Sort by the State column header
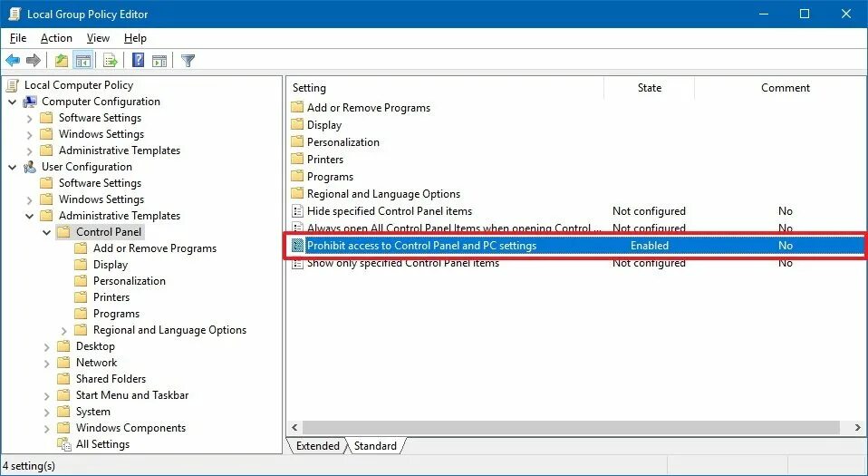The image size is (868, 476). tap(649, 88)
